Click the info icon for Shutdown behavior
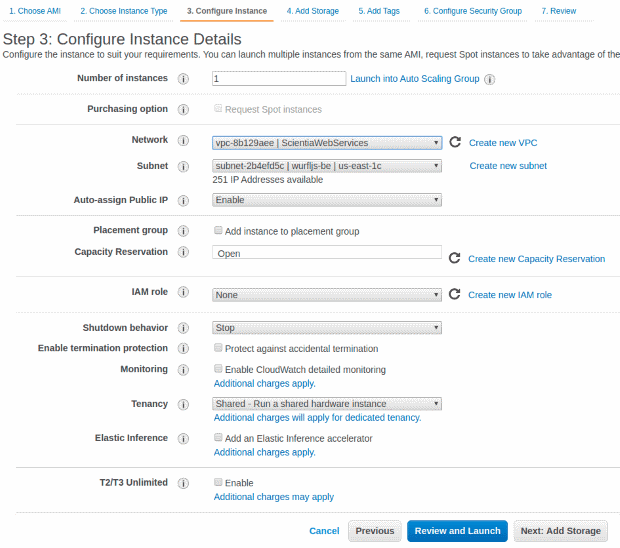The image size is (620, 548). pos(183,328)
